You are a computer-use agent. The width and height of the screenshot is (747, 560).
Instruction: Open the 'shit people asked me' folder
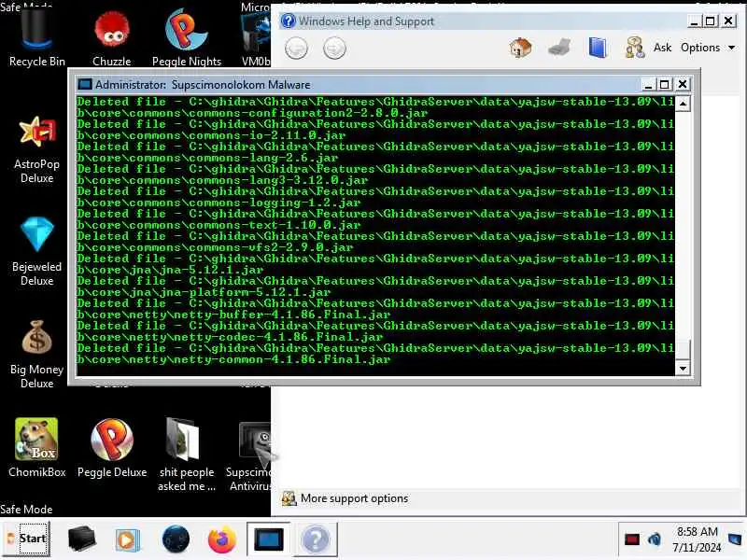pos(186,455)
